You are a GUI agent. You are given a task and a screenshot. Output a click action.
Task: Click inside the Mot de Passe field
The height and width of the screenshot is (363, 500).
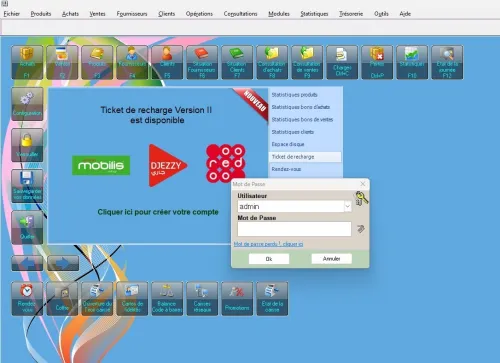point(294,229)
